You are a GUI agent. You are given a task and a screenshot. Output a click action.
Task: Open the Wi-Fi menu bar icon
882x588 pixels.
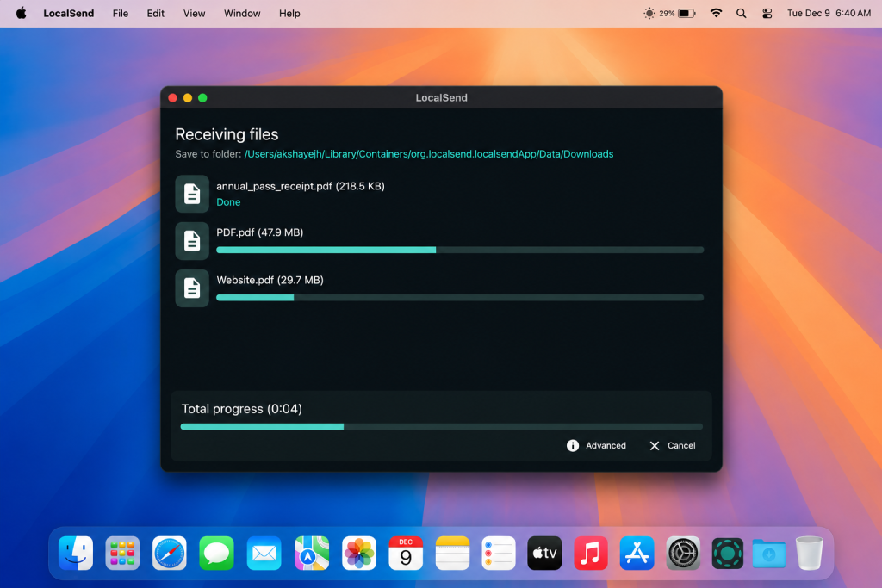(x=716, y=13)
